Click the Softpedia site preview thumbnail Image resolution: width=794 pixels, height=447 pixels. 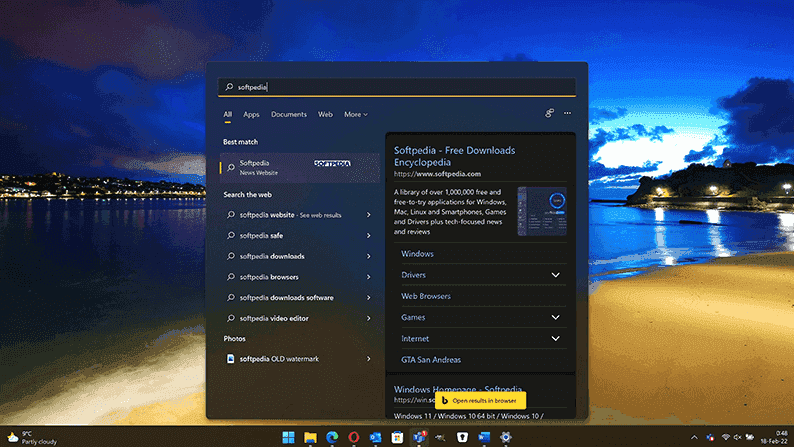pos(542,211)
